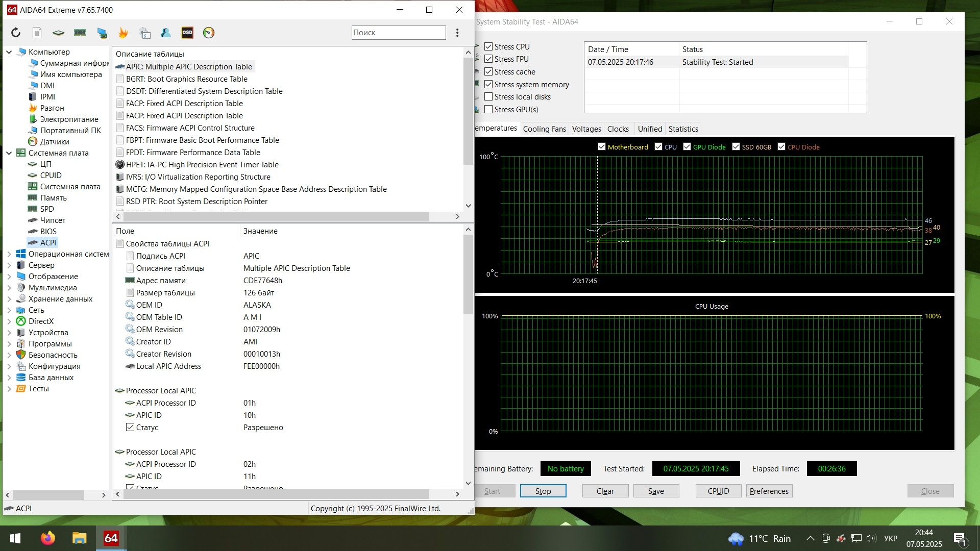Toggle the CPU Diode graph checkbox
Image resolution: width=980 pixels, height=551 pixels.
(781, 147)
